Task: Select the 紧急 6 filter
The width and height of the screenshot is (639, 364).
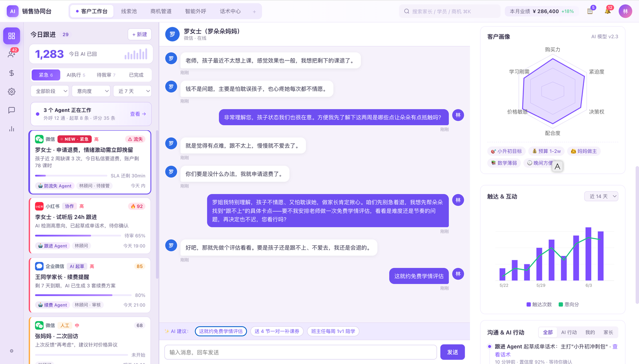Action: pyautogui.click(x=46, y=75)
